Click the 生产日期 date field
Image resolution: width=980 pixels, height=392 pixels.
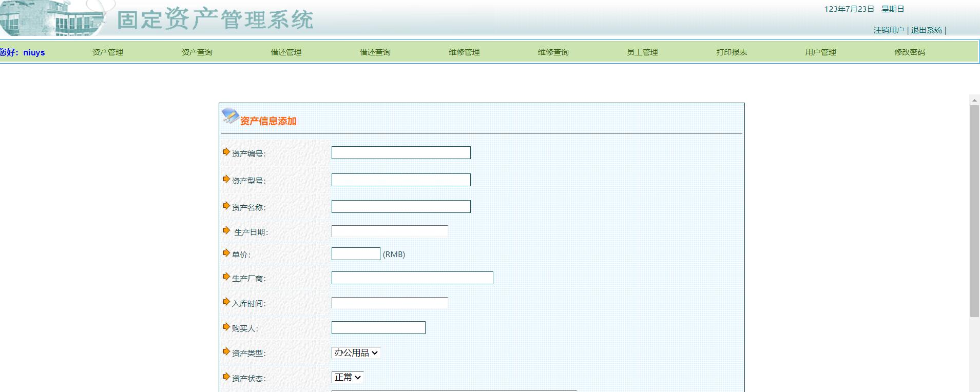tap(390, 231)
